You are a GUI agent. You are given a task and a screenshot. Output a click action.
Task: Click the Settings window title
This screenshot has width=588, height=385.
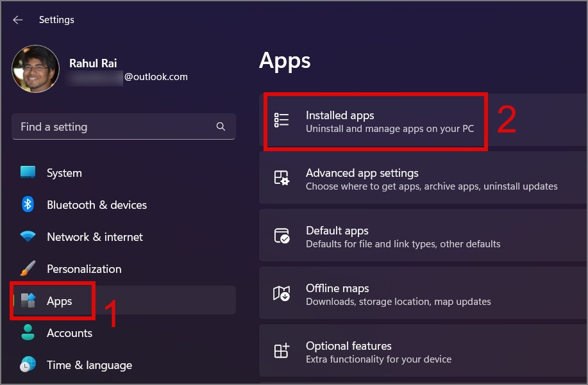pyautogui.click(x=56, y=20)
